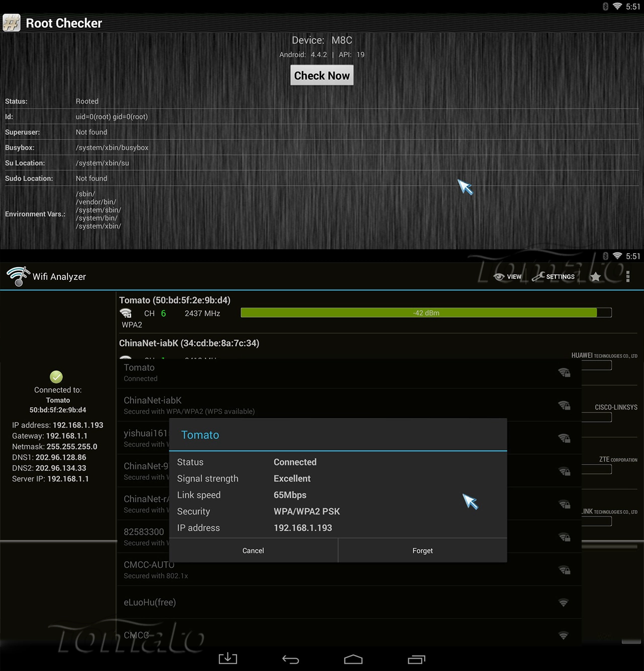Open the three-dot overflow menu
This screenshot has width=644, height=671.
(627, 276)
